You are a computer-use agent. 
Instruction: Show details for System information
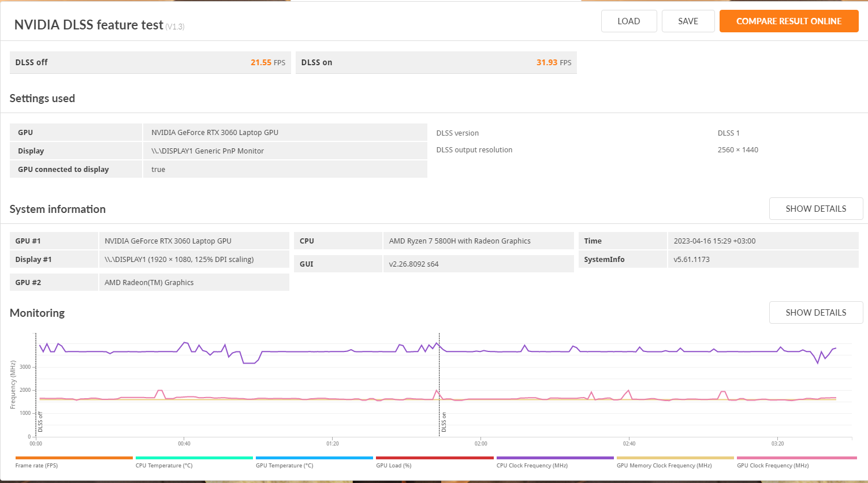[x=815, y=209]
